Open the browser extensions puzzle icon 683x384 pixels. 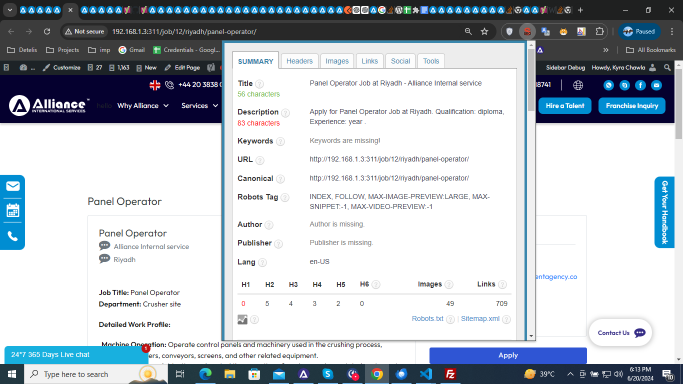(599, 31)
